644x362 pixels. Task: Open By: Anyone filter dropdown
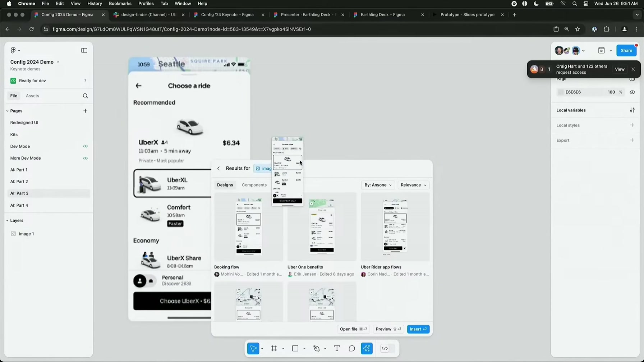(x=378, y=185)
